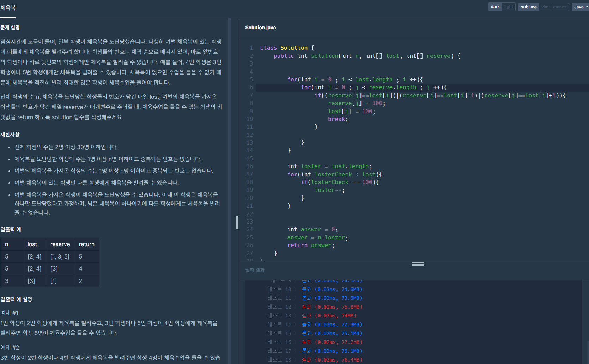This screenshot has width=589, height=364.
Task: Switch editor theme to dark
Action: pyautogui.click(x=495, y=7)
